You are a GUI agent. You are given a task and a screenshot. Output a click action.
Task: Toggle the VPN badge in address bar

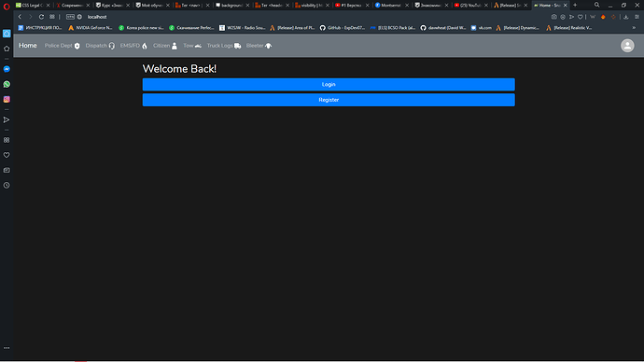coord(70,17)
